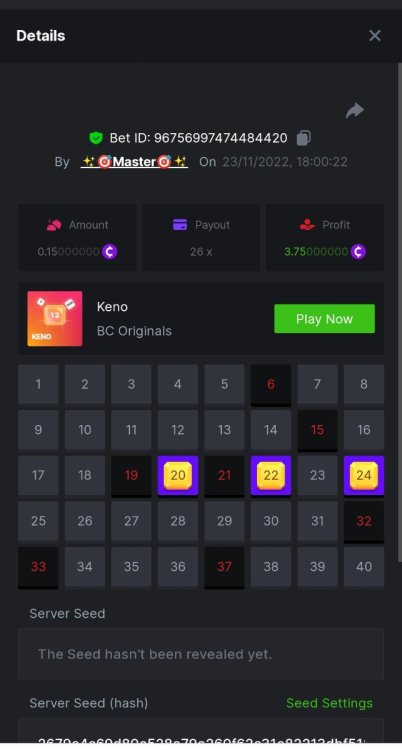Viewport: 402px width, 750px height.
Task: Select gold gem tile 20
Action: click(178, 476)
